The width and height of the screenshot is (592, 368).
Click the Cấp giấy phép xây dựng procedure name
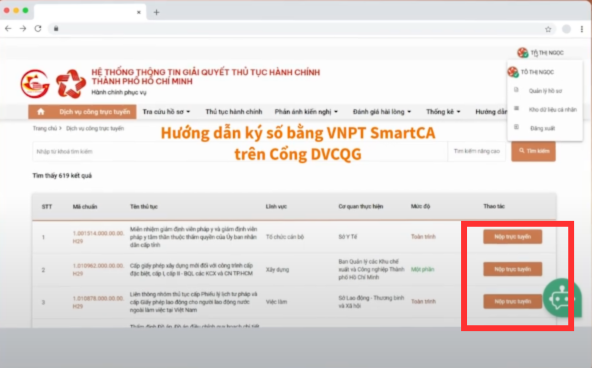tap(191, 269)
